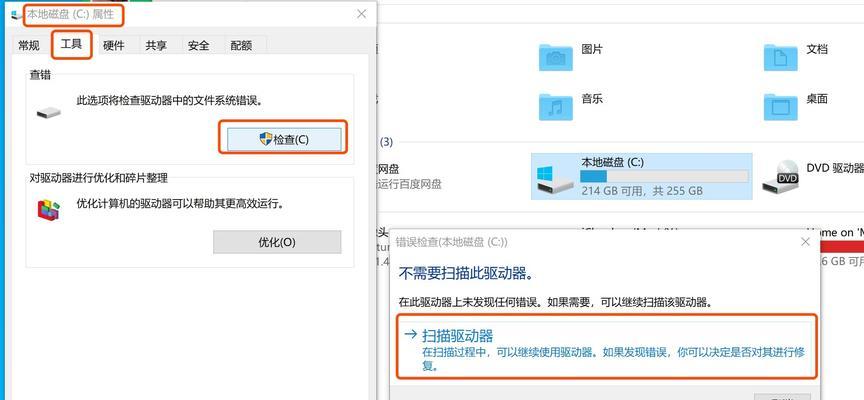Click the 图片 folder label
The width and height of the screenshot is (864, 400).
pyautogui.click(x=592, y=50)
